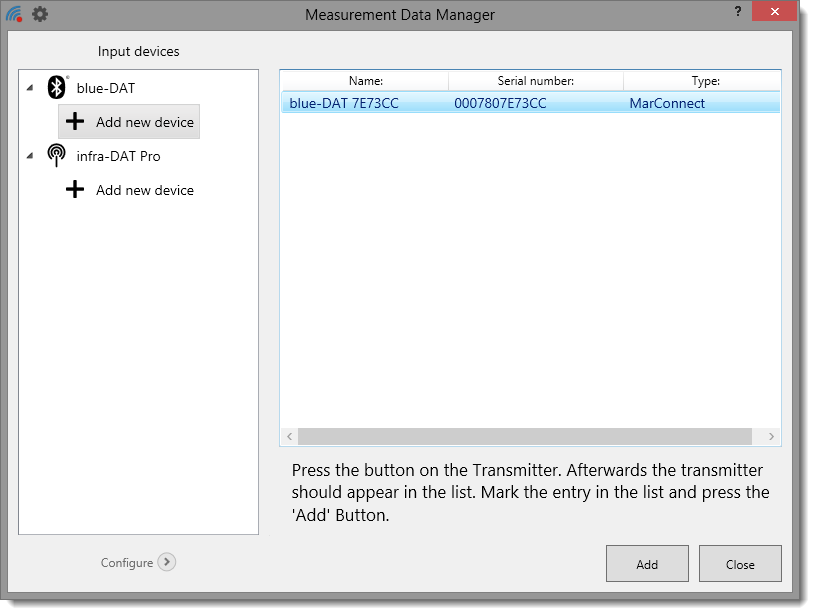Screen dimensions: 815x615
Task: Click the horizontal scrollbar left arrow
Action: coord(290,437)
